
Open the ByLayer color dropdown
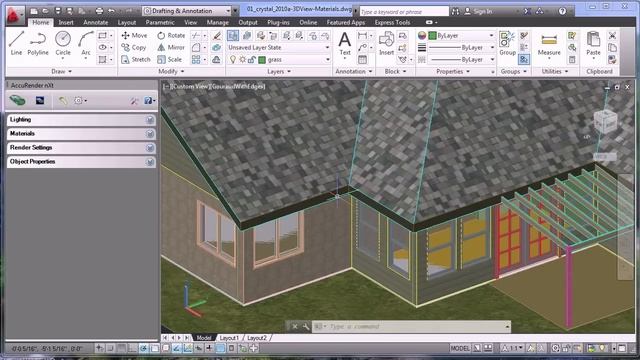point(462,36)
